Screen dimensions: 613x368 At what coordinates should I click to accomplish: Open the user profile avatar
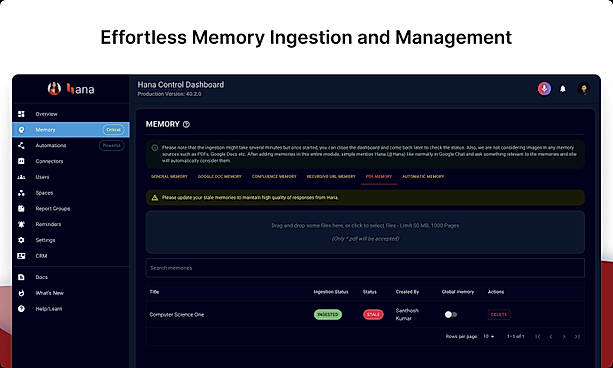tap(583, 89)
